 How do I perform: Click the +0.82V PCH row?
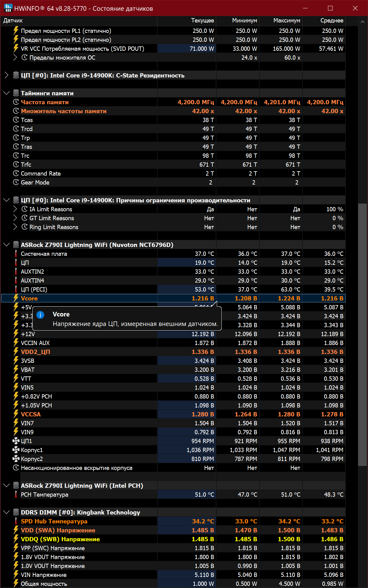click(173, 396)
